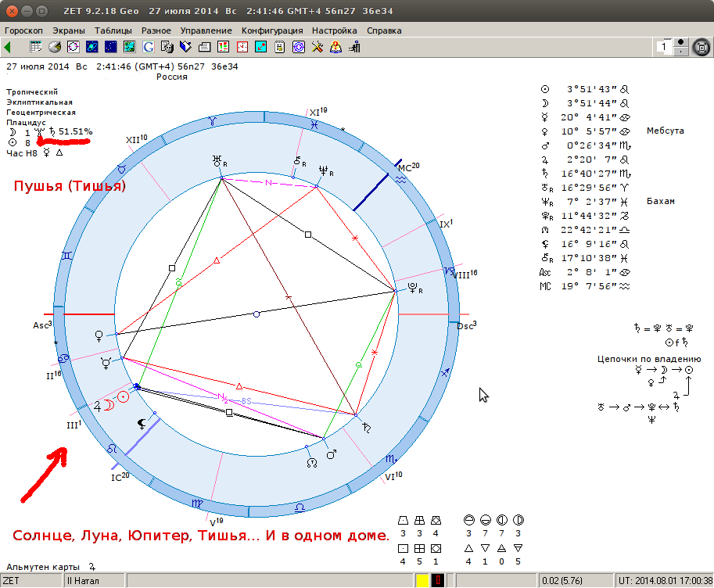
Task: Open the calendar grid toolbar icon
Action: [x=35, y=47]
